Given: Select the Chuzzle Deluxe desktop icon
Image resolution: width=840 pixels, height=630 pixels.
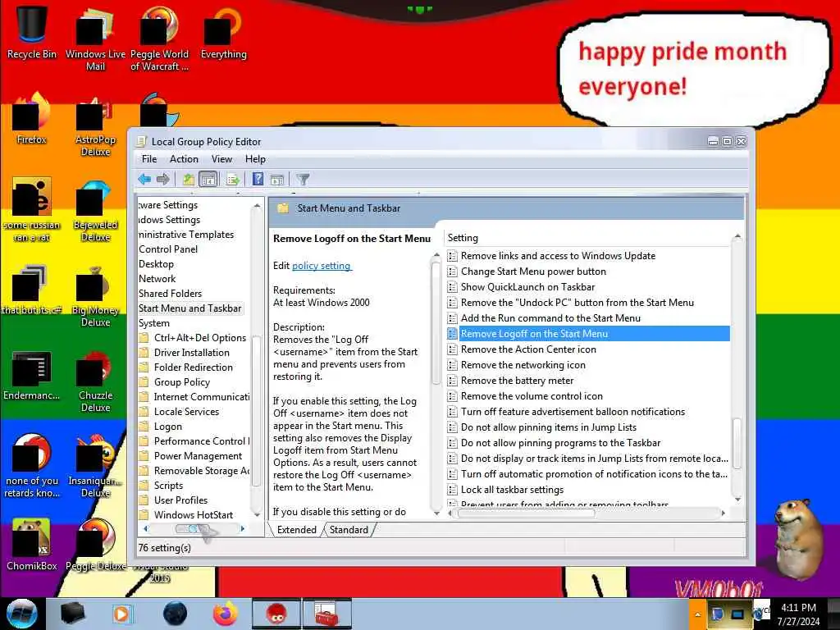Looking at the screenshot, I should click(95, 381).
